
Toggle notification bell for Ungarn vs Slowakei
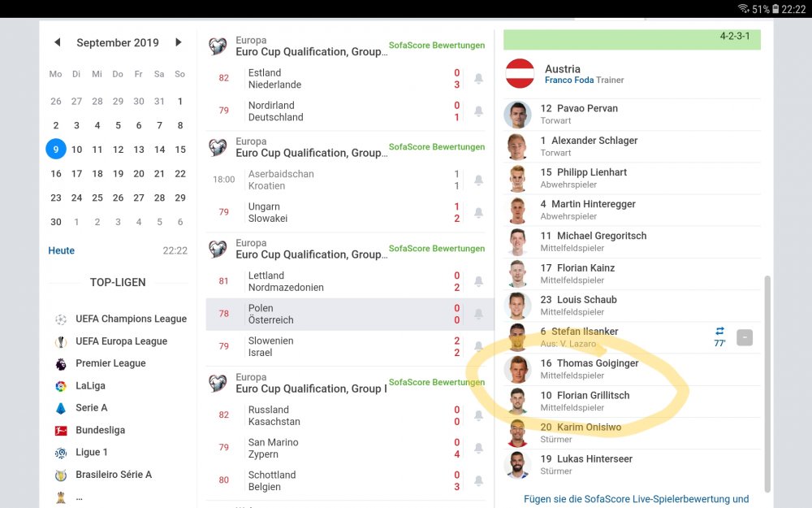click(478, 212)
